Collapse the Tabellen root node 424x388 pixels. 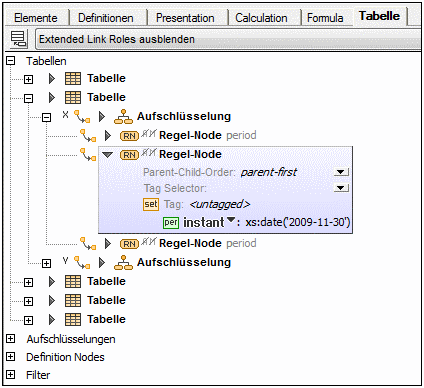pyautogui.click(x=11, y=61)
